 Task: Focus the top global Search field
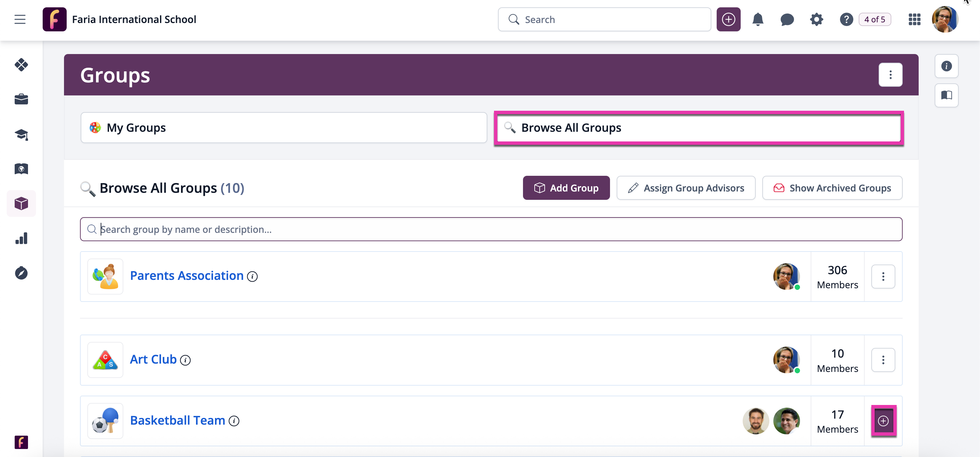point(604,19)
